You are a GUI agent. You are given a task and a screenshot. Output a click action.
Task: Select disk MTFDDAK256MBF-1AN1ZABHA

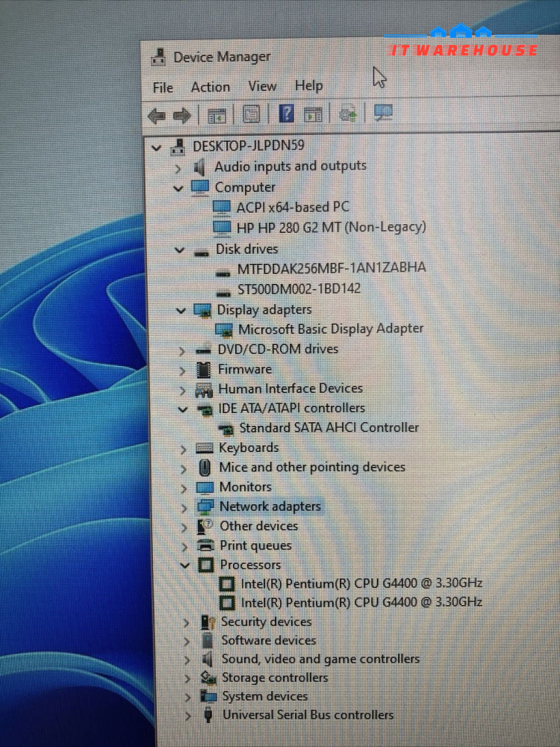pyautogui.click(x=332, y=268)
